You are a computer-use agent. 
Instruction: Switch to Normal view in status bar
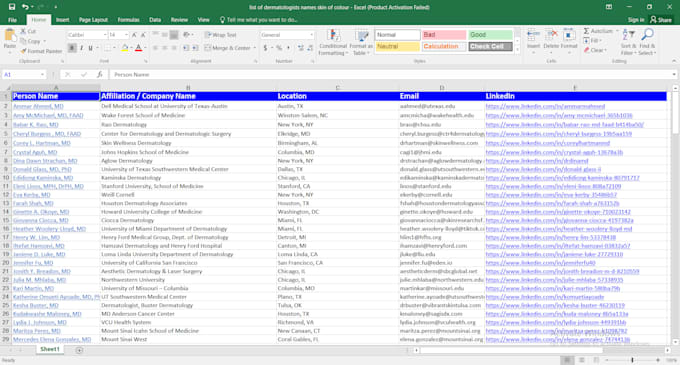pyautogui.click(x=567, y=360)
